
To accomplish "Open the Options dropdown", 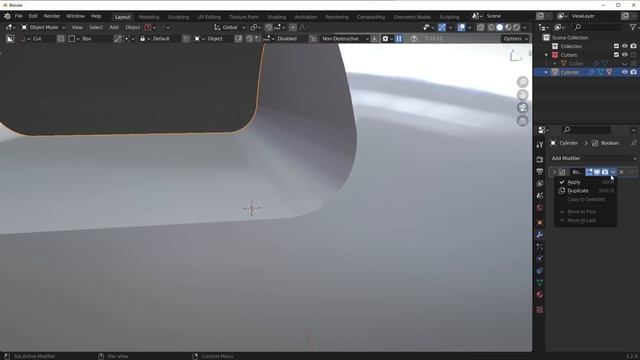I will coord(515,39).
